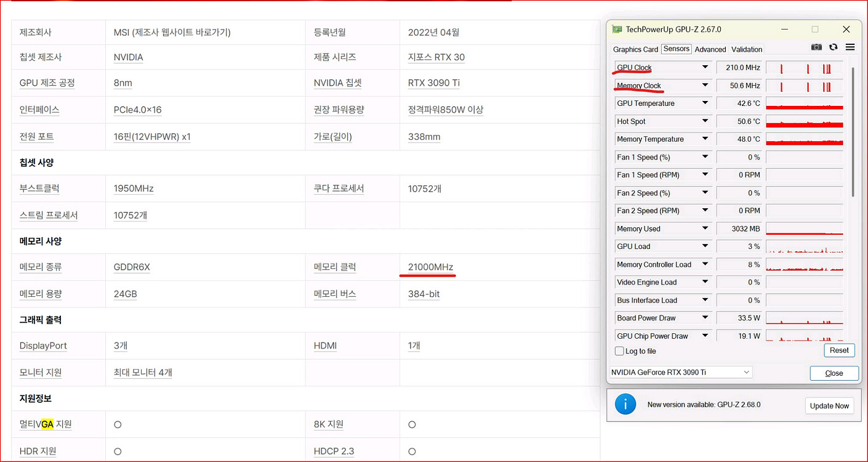Screen dimensions: 868x462
Task: Click the 21000MHz memory clock link
Action: [430, 267]
